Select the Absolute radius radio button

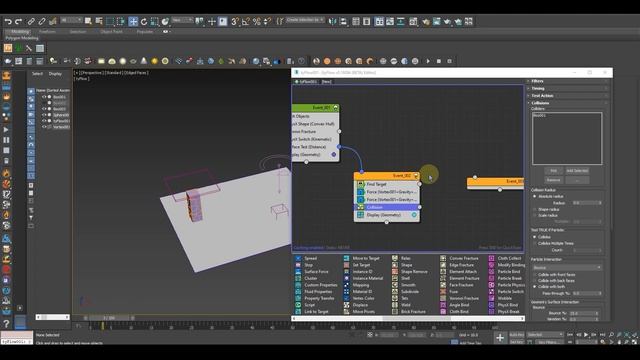(x=535, y=196)
